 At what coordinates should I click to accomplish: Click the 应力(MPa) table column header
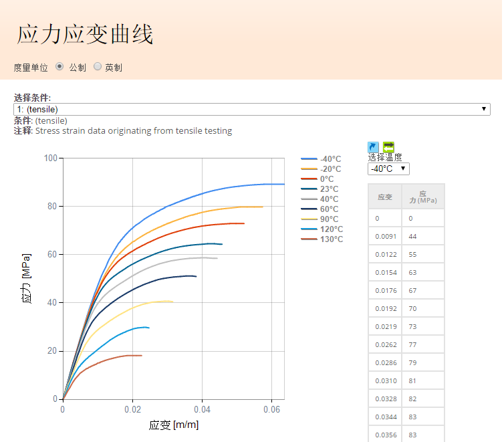[x=422, y=197]
